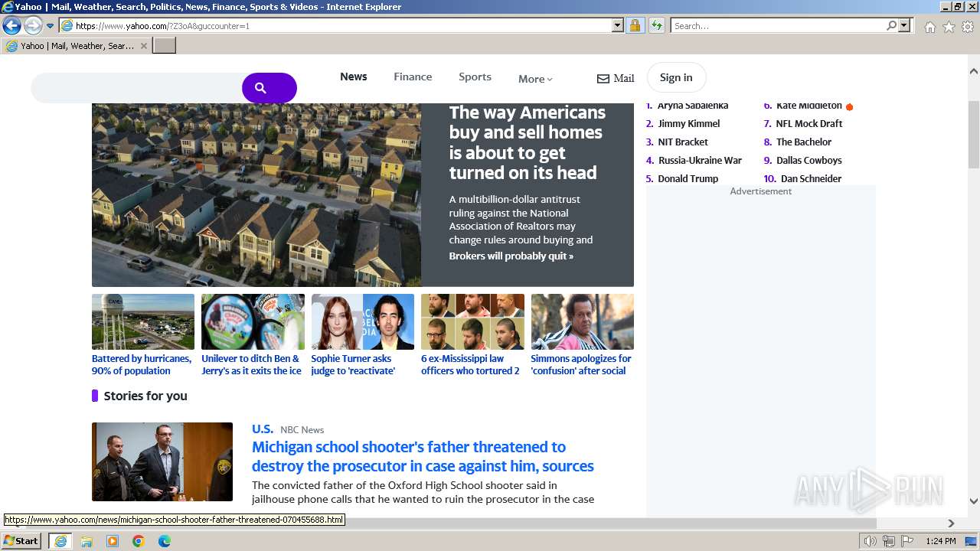
Task: Open the Windows Start button
Action: [21, 541]
